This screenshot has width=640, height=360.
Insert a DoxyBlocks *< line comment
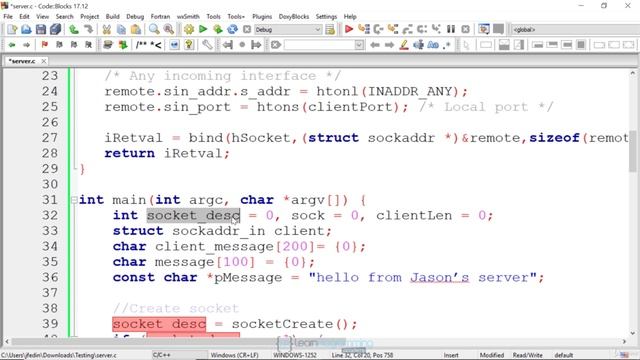(156, 45)
